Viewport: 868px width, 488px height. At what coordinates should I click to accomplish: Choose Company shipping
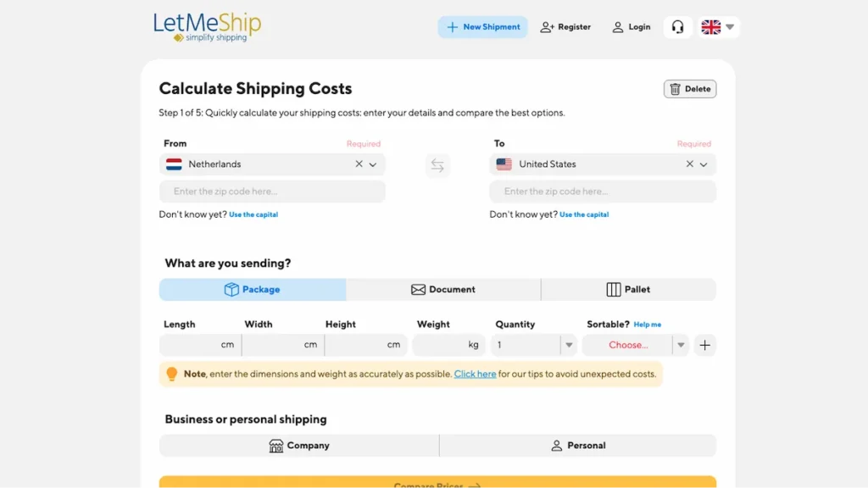tap(299, 446)
